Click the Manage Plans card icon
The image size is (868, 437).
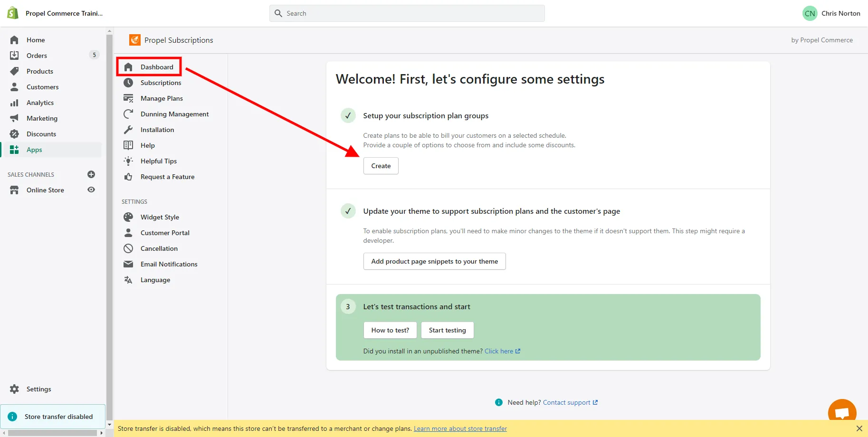[x=128, y=98]
